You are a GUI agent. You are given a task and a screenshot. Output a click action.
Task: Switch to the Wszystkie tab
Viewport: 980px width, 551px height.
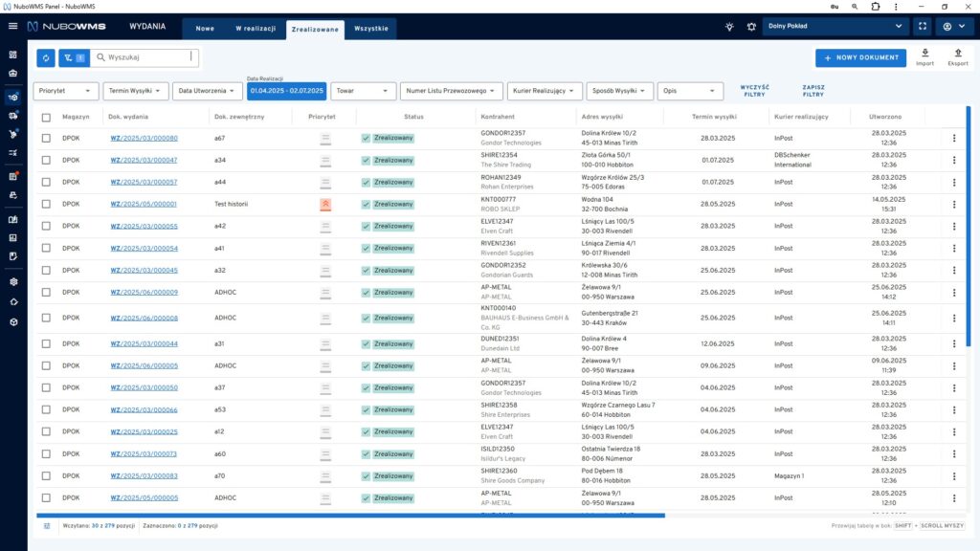pos(370,29)
